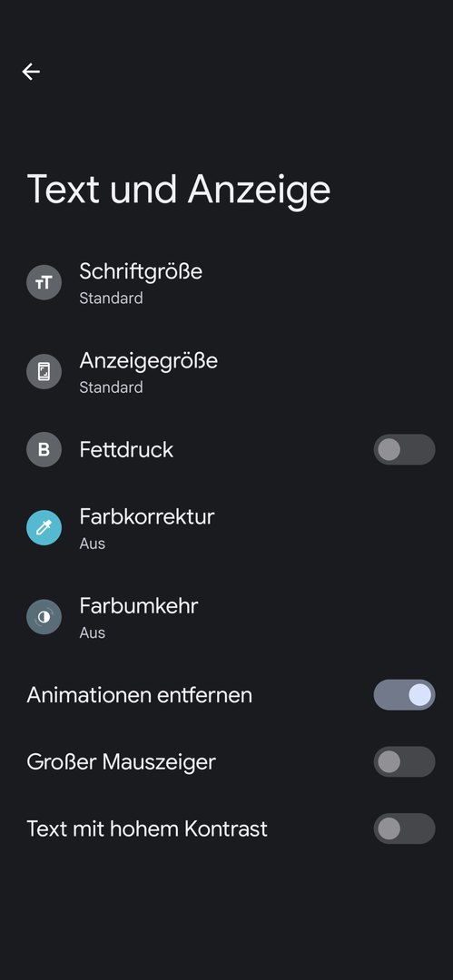Open the Anzeigegröße setting
The height and width of the screenshot is (980, 453).
click(x=227, y=372)
